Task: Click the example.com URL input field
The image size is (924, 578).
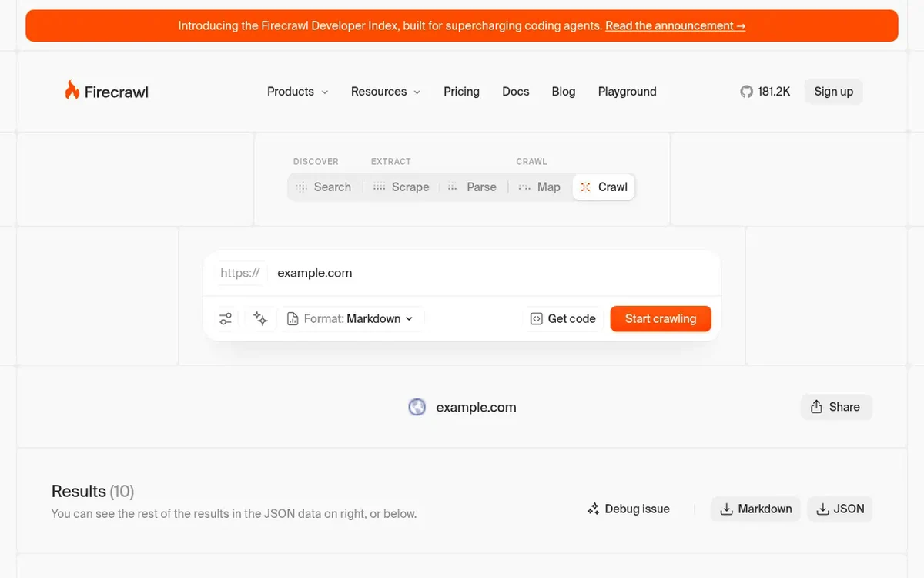Action: click(x=493, y=273)
